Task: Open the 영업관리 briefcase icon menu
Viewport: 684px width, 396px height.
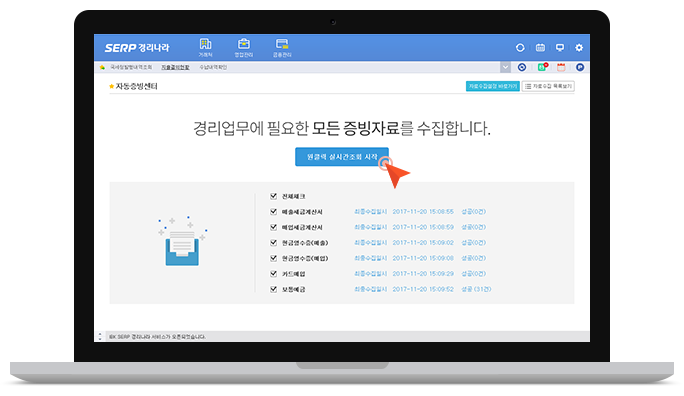Action: pos(244,48)
